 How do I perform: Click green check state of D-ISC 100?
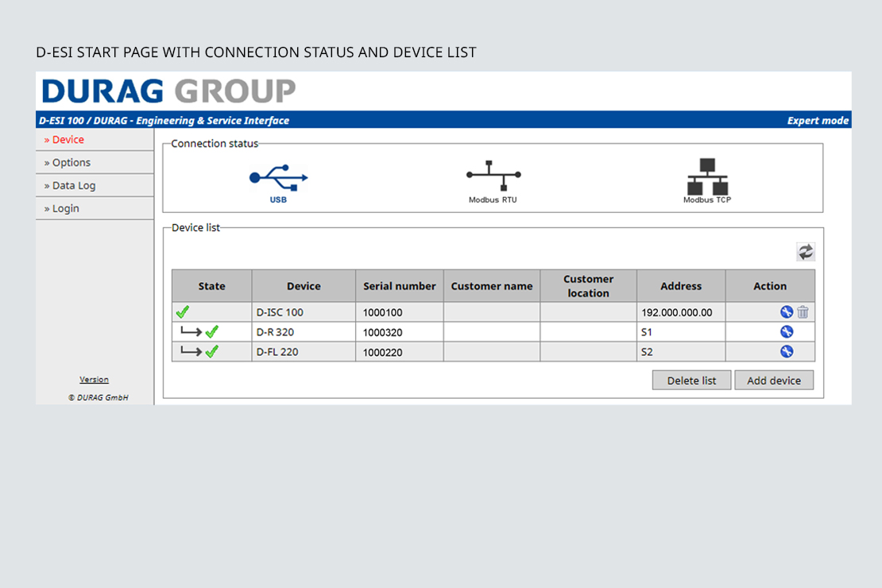182,311
